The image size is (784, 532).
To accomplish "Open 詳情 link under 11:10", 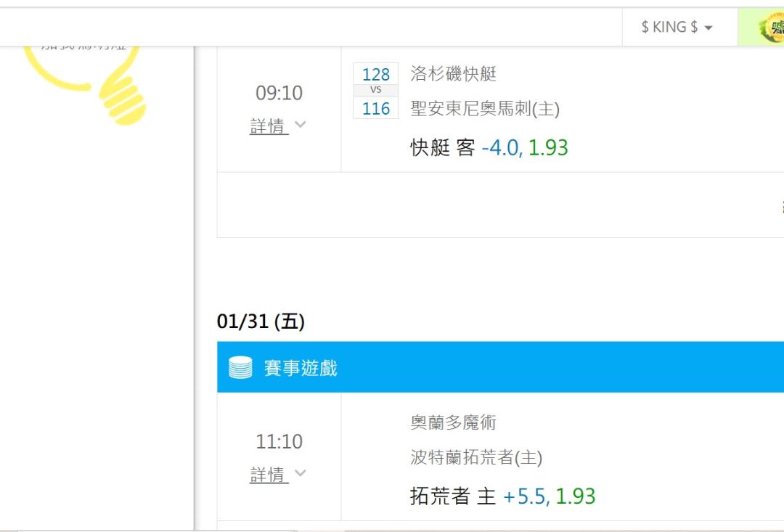I will point(269,475).
